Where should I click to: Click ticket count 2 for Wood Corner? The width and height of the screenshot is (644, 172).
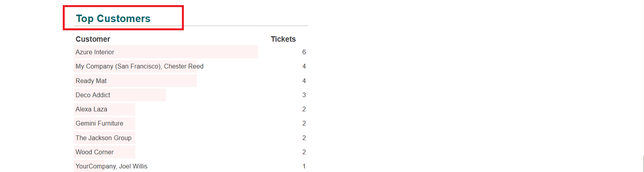(304, 152)
